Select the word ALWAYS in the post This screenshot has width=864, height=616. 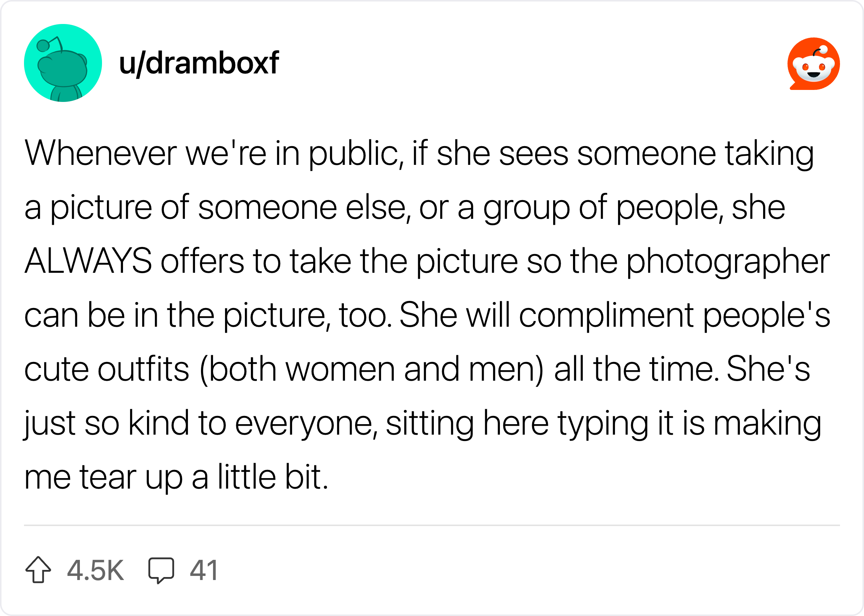tap(88, 261)
